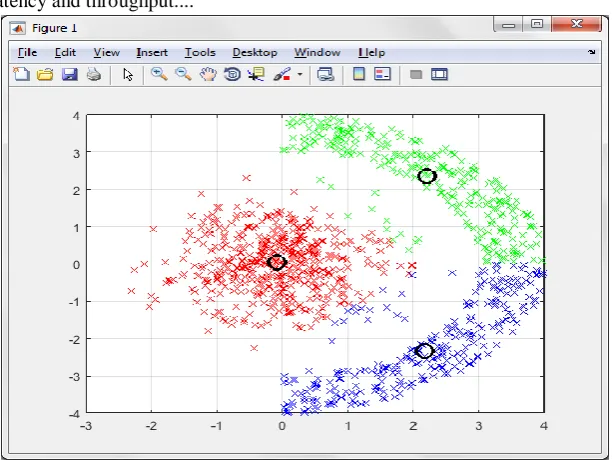Click the black centroid circle in the green cluster
This screenshot has height=465, width=613.
[427, 176]
